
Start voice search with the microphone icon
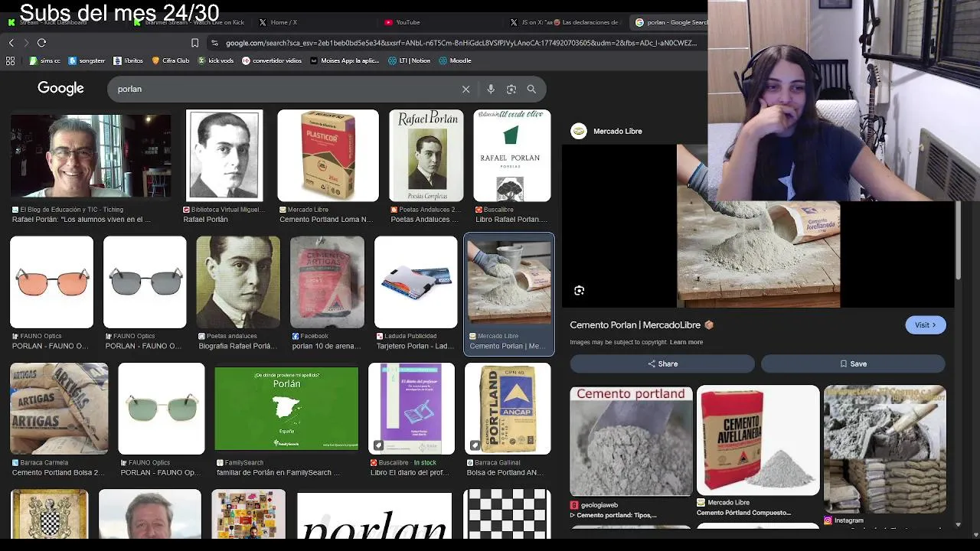pyautogui.click(x=491, y=89)
